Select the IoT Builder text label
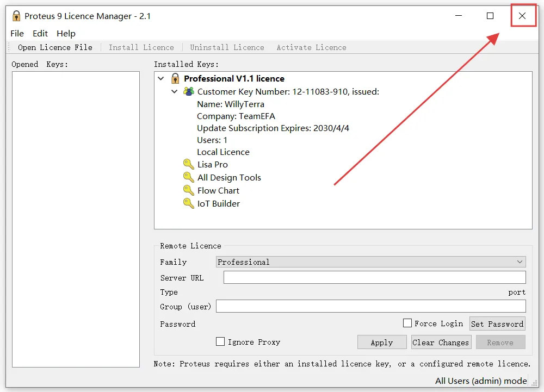 click(x=219, y=204)
